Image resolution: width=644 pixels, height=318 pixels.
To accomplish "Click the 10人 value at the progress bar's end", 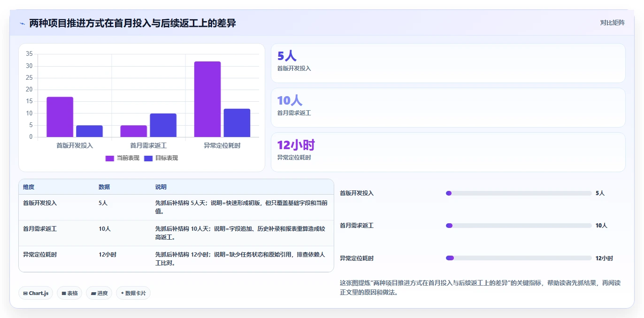I will point(601,226).
